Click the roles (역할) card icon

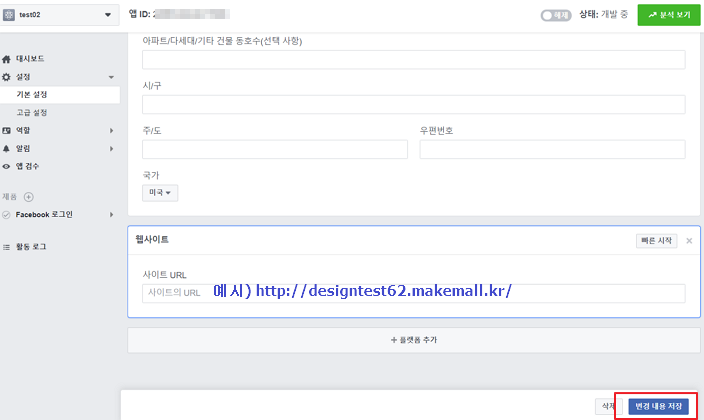click(x=6, y=130)
